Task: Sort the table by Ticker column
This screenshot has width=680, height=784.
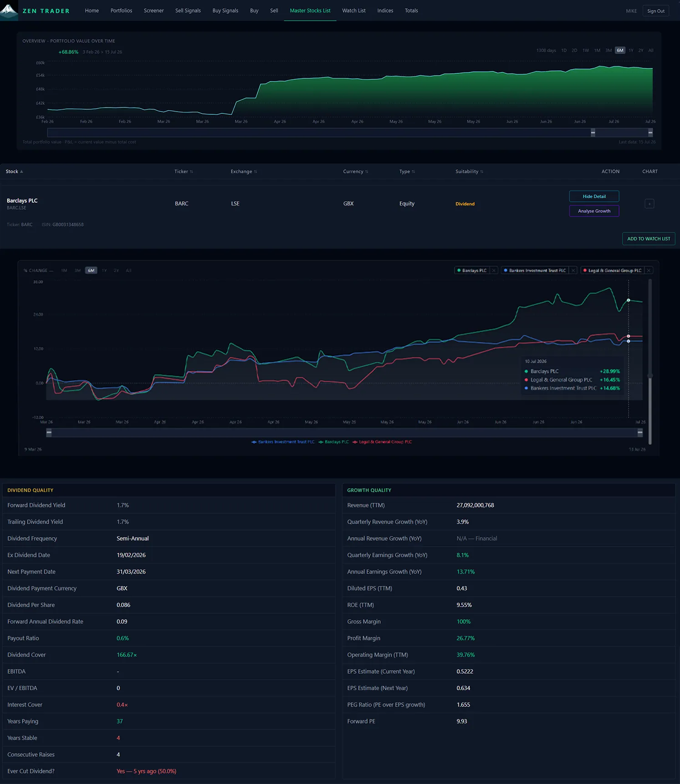Action: click(x=184, y=172)
